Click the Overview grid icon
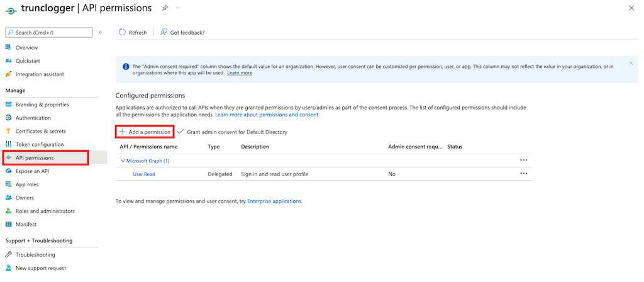 pos(8,47)
